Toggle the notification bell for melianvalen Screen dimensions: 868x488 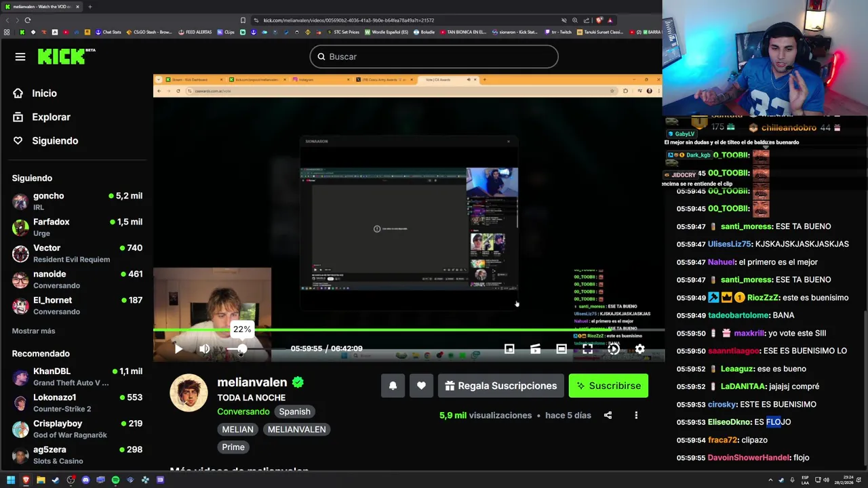pos(393,386)
